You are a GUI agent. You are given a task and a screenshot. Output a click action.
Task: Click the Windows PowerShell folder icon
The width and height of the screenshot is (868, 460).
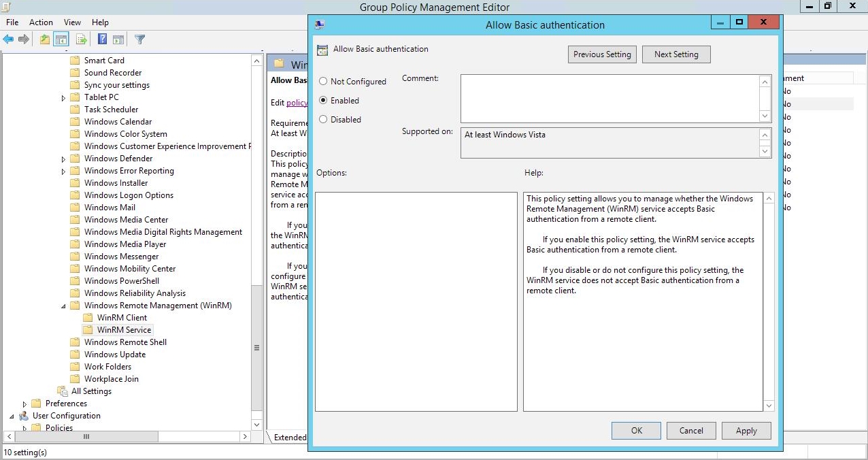point(75,281)
